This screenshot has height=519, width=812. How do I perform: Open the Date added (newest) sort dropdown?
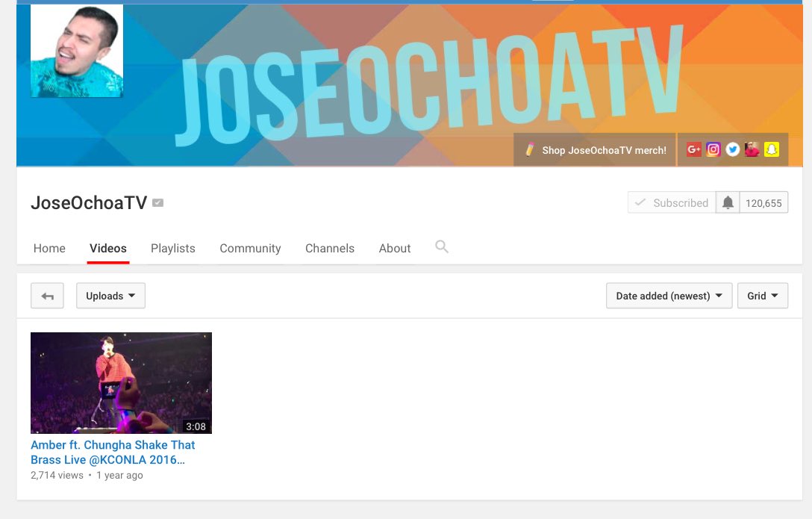[x=669, y=296]
